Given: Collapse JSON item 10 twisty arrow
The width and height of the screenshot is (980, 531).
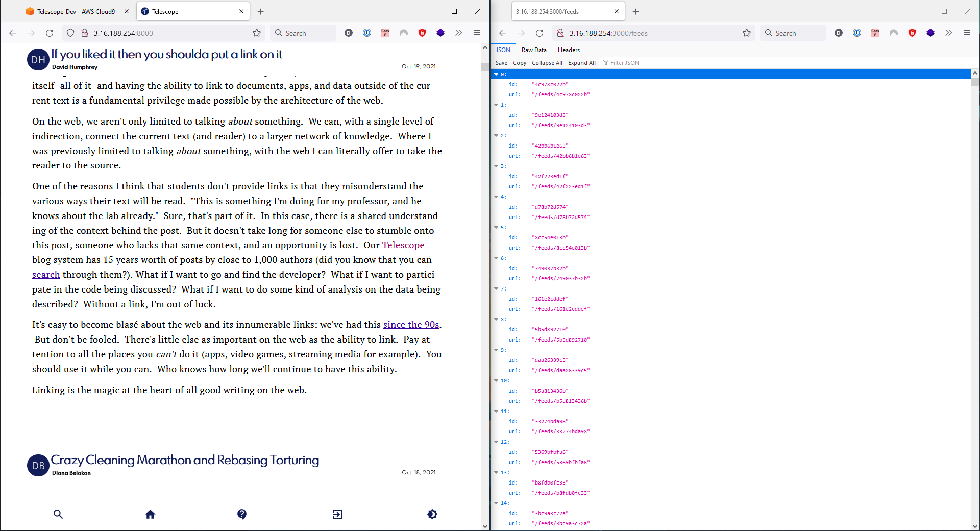Looking at the screenshot, I should pos(496,381).
